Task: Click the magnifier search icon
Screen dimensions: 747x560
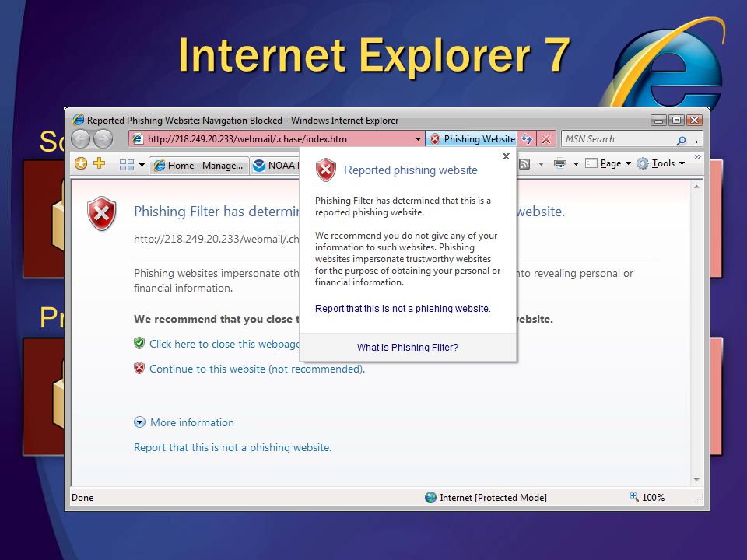Action: [x=682, y=140]
